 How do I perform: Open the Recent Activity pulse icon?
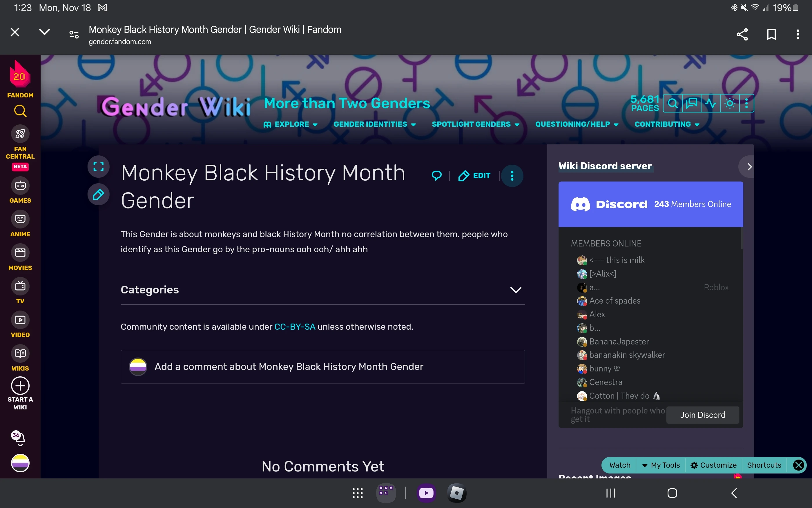710,103
